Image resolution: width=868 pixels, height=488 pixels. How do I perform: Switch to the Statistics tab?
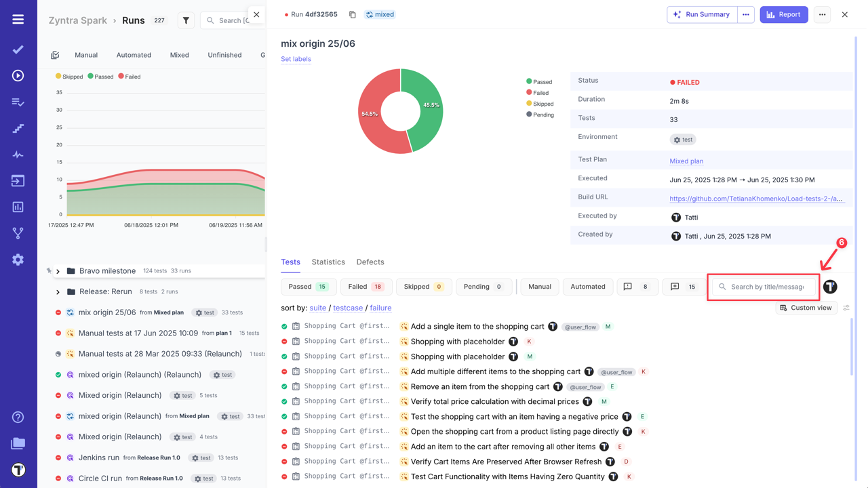328,262
